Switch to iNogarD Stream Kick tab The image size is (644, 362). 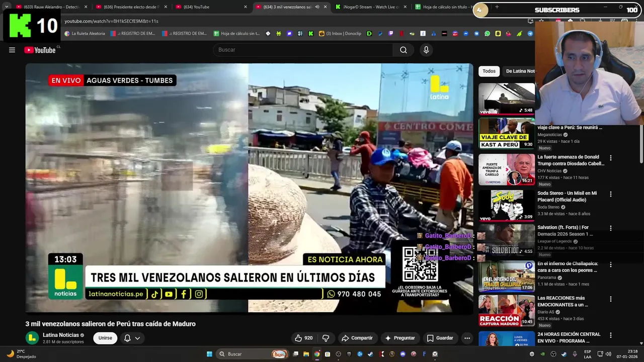click(371, 7)
